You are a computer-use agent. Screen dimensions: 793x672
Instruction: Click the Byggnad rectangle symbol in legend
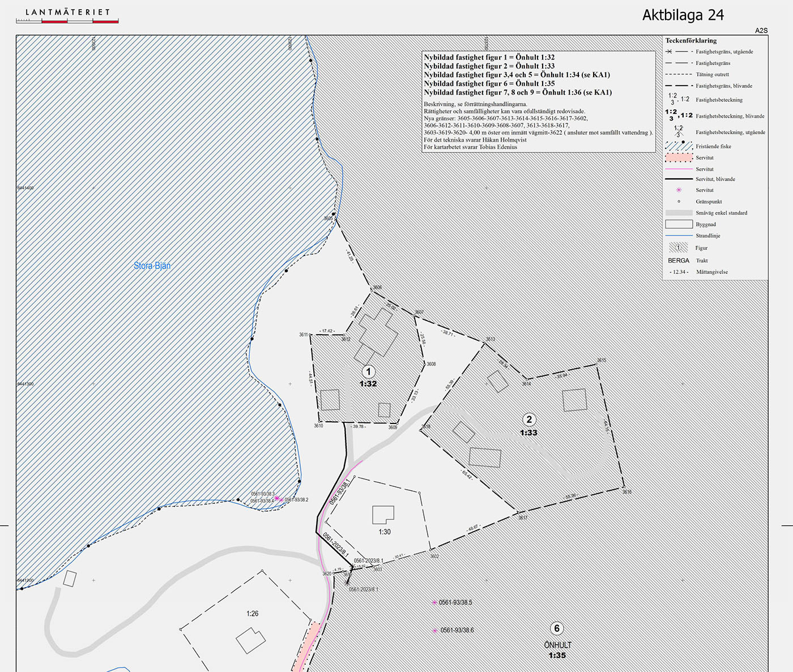click(679, 224)
